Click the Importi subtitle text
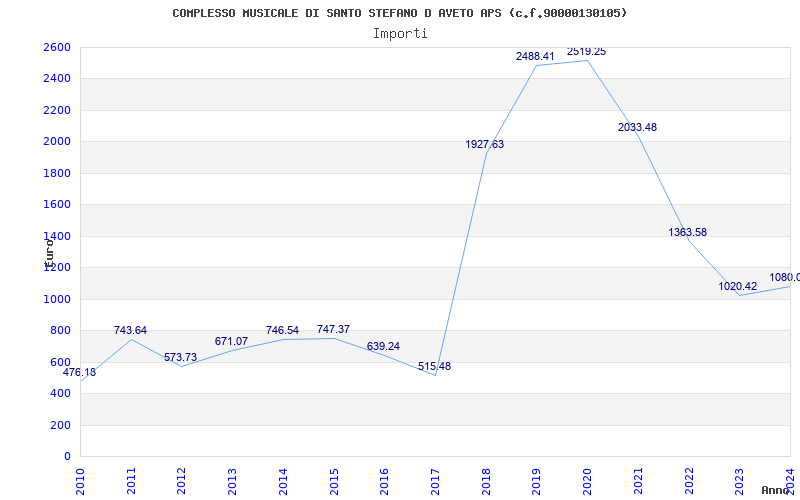The image size is (800, 500). click(400, 34)
